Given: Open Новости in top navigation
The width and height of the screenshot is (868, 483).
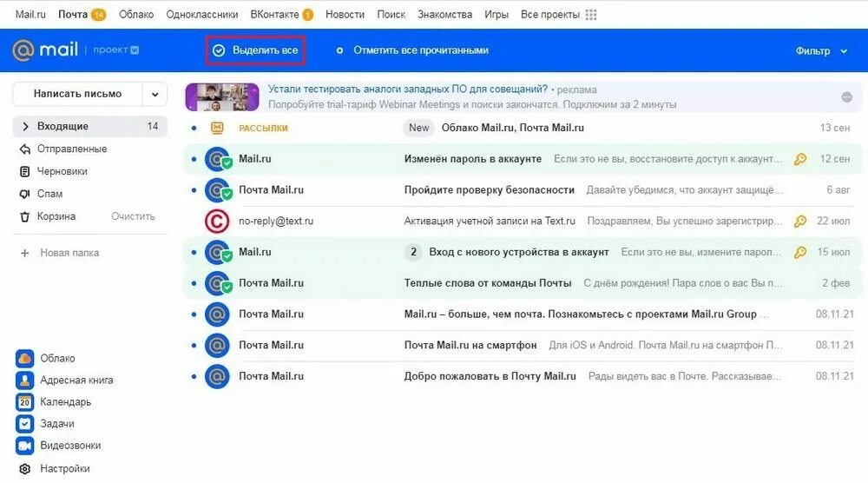Looking at the screenshot, I should [345, 15].
